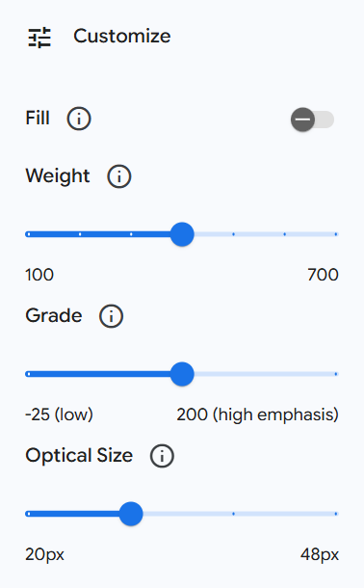
Task: Set Weight slider to the 300 tick
Action: click(131, 234)
